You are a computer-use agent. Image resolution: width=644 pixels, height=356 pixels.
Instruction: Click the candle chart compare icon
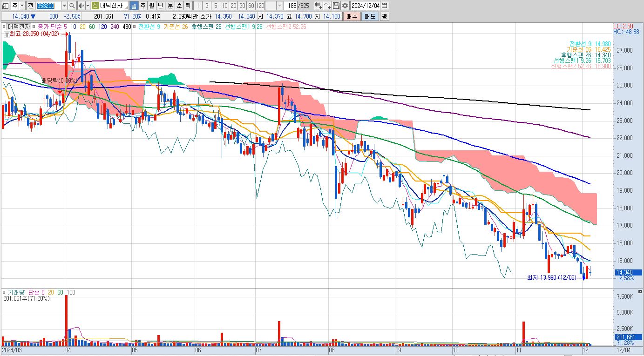(319, 6)
